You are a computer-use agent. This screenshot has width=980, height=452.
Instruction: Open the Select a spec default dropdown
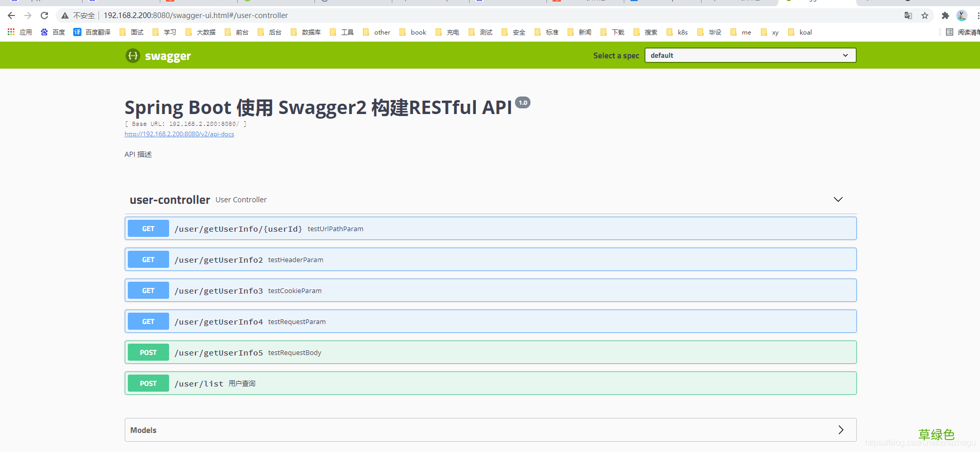click(x=750, y=55)
